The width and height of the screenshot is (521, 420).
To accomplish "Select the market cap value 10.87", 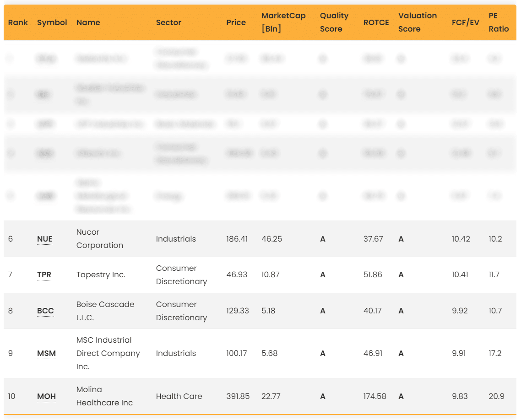I will pyautogui.click(x=271, y=275).
